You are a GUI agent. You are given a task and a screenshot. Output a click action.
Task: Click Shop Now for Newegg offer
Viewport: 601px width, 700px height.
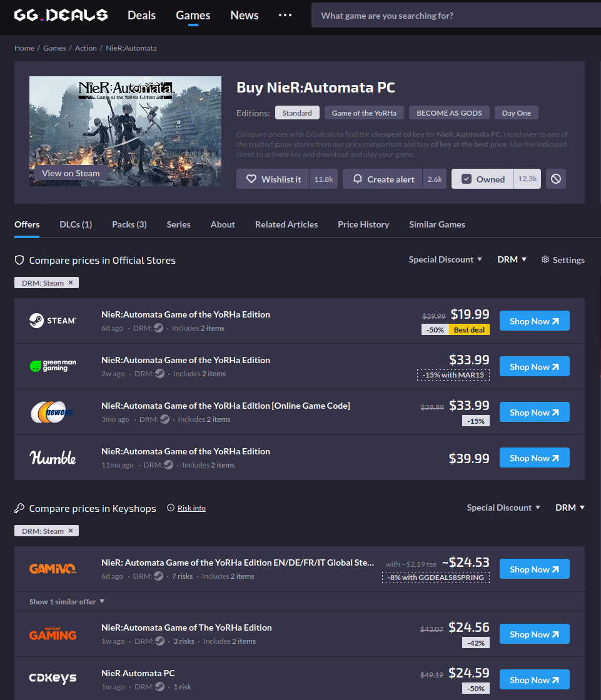pyautogui.click(x=535, y=412)
